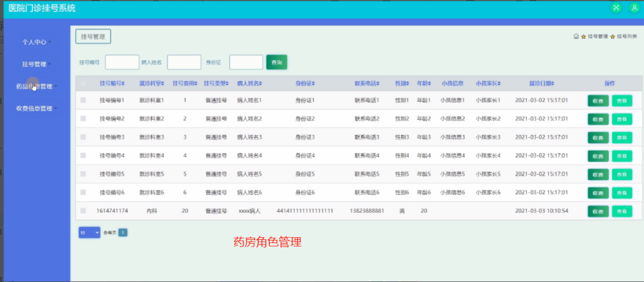The width and height of the screenshot is (644, 282).
Task: Sort by 小孩家长 column header
Action: [488, 83]
